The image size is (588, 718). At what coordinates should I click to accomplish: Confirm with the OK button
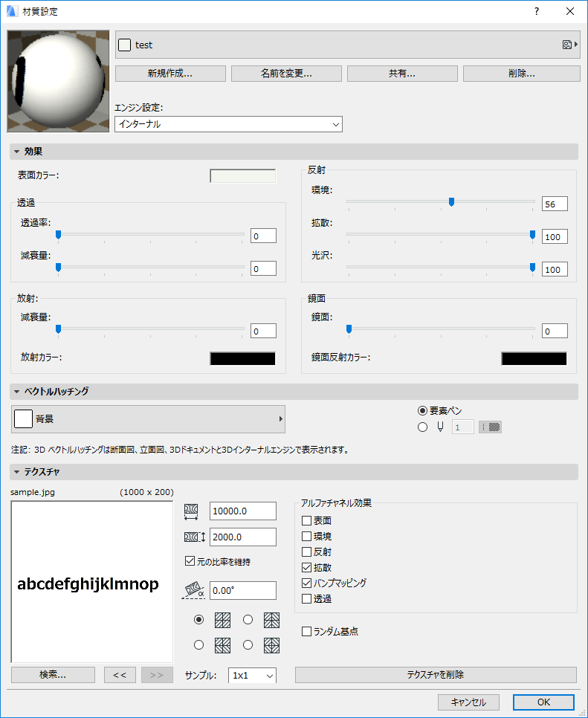543,702
